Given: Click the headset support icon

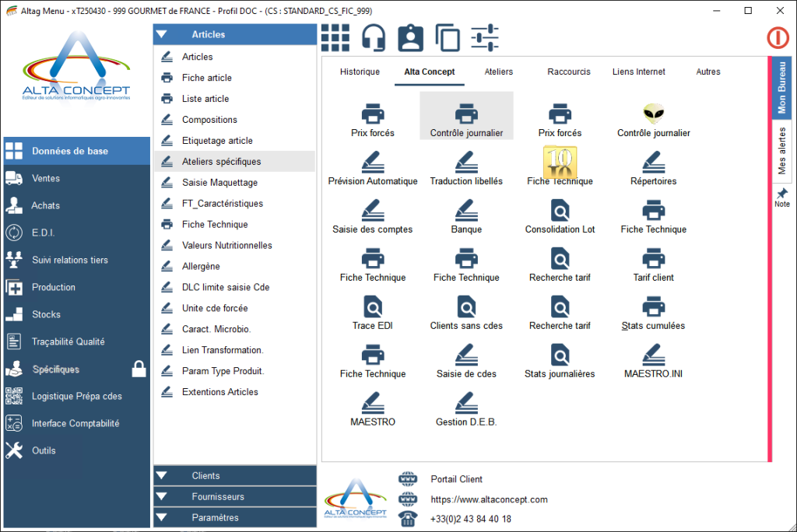Looking at the screenshot, I should pos(374,37).
